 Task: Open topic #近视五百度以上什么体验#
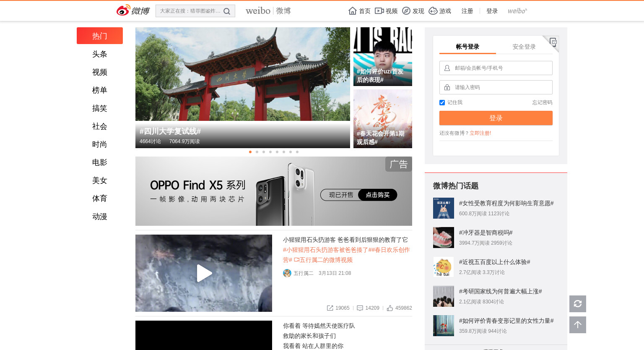click(494, 262)
